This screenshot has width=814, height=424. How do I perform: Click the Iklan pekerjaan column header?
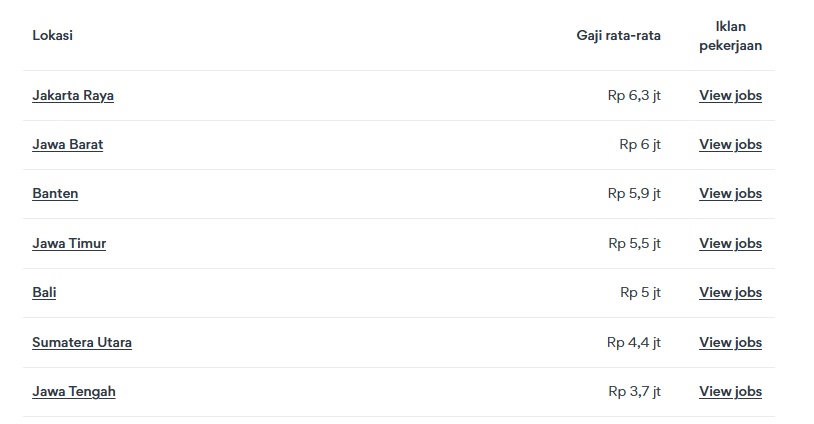(730, 36)
